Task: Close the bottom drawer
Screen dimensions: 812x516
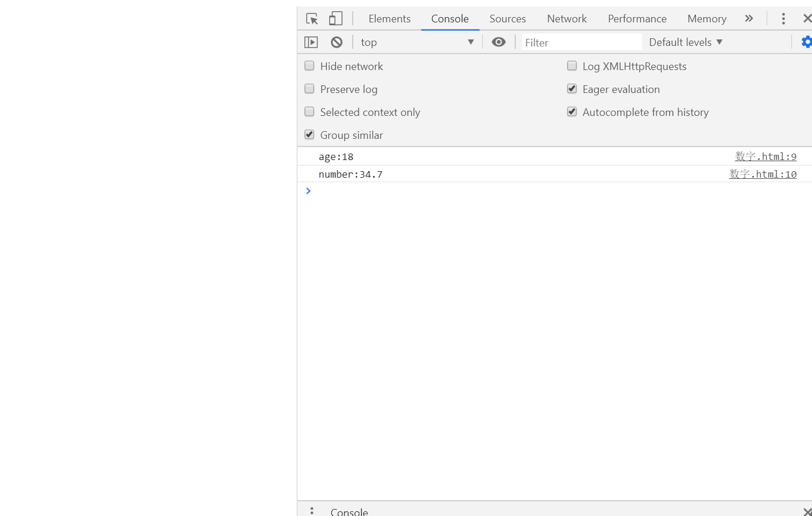Action: point(807,511)
